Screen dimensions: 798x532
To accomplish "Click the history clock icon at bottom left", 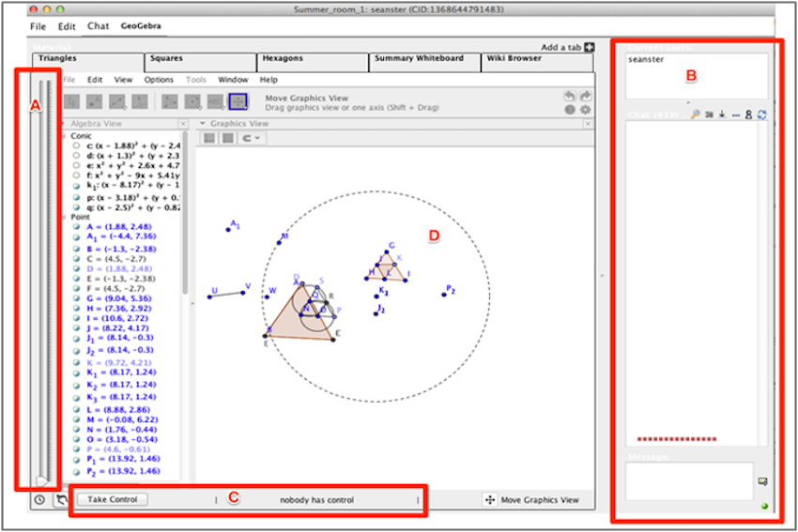I will (40, 500).
